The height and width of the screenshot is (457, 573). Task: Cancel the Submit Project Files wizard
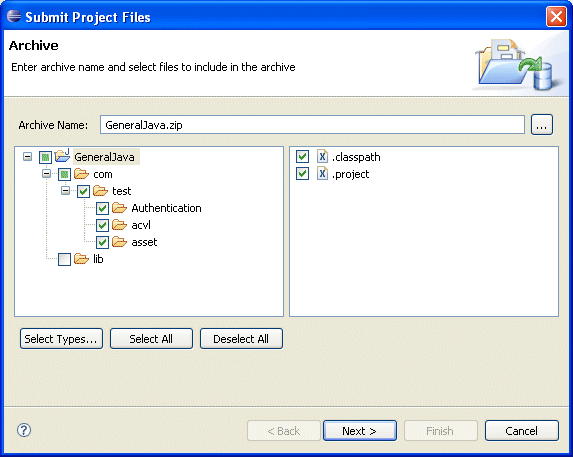coord(521,431)
